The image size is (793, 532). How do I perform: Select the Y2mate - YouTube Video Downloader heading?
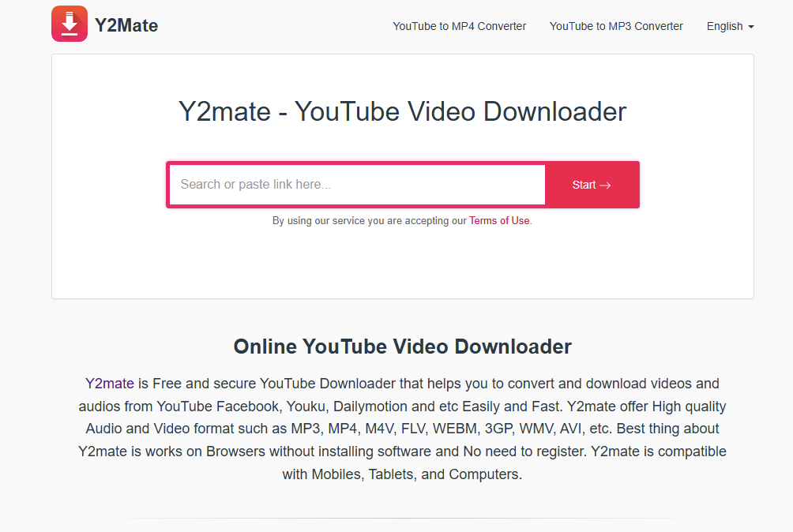[x=403, y=111]
